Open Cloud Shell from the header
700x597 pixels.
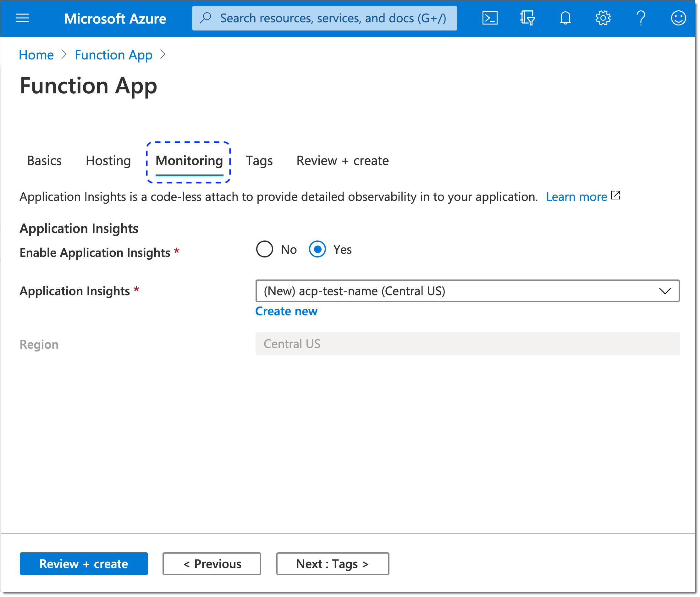coord(489,18)
